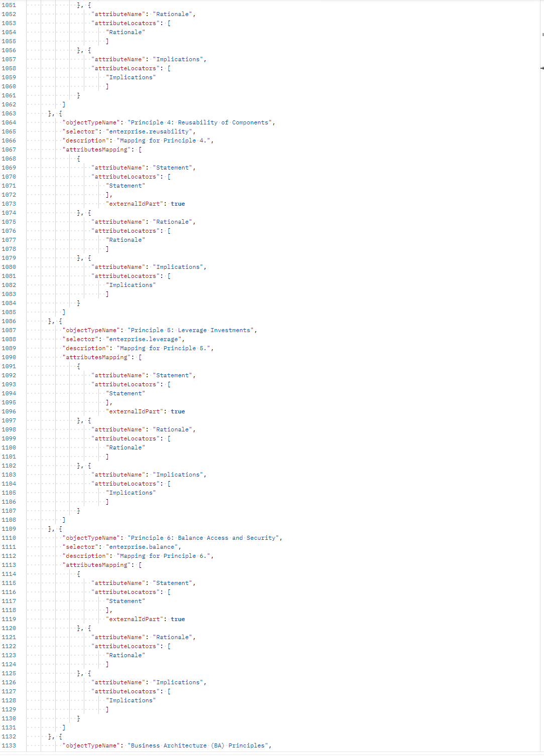
Task: Click "attributesMapping" key on line 1067
Action: point(96,149)
